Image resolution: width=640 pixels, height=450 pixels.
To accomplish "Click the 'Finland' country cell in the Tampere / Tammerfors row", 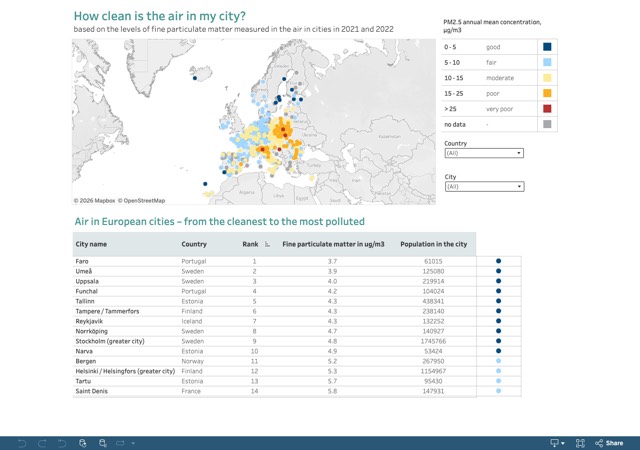I will [192, 311].
